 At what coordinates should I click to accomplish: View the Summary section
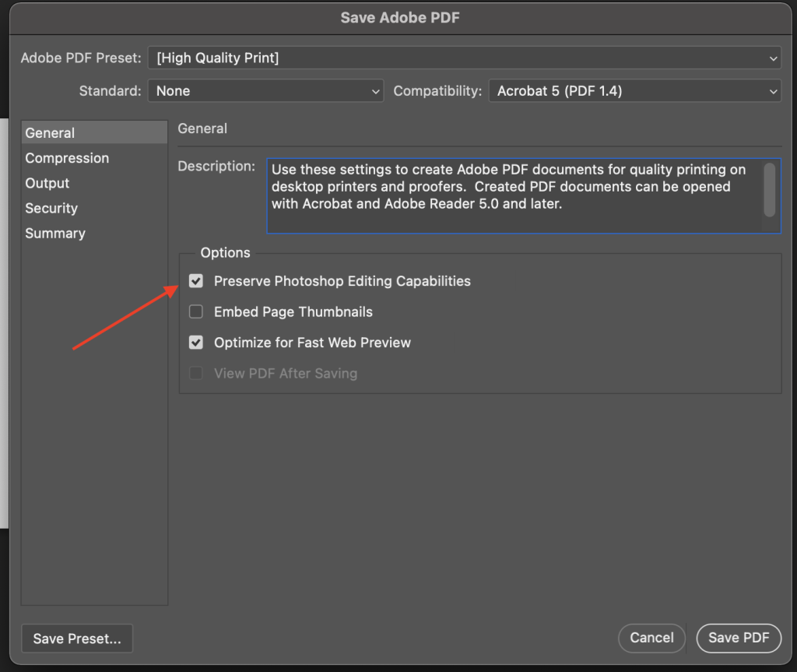coord(94,234)
